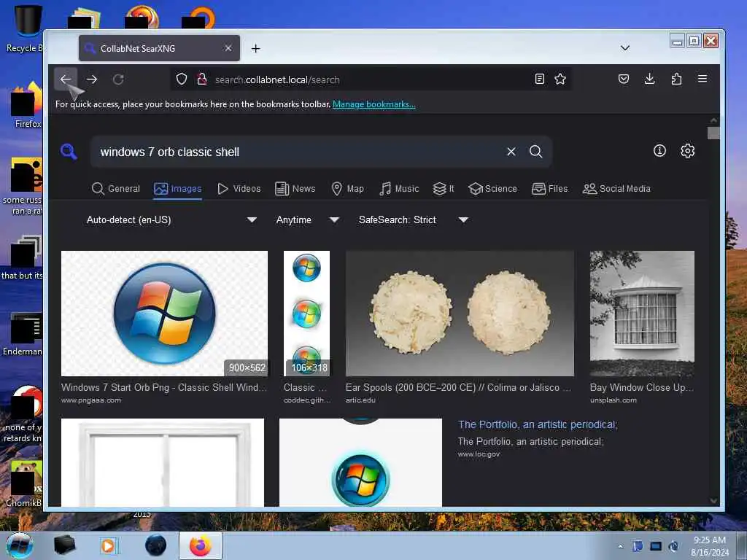This screenshot has height=560, width=747.
Task: Select the Images search tab
Action: [x=178, y=189]
